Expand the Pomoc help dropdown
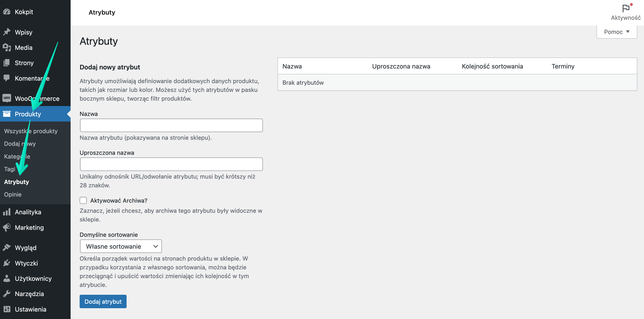The width and height of the screenshot is (644, 319). 617,32
